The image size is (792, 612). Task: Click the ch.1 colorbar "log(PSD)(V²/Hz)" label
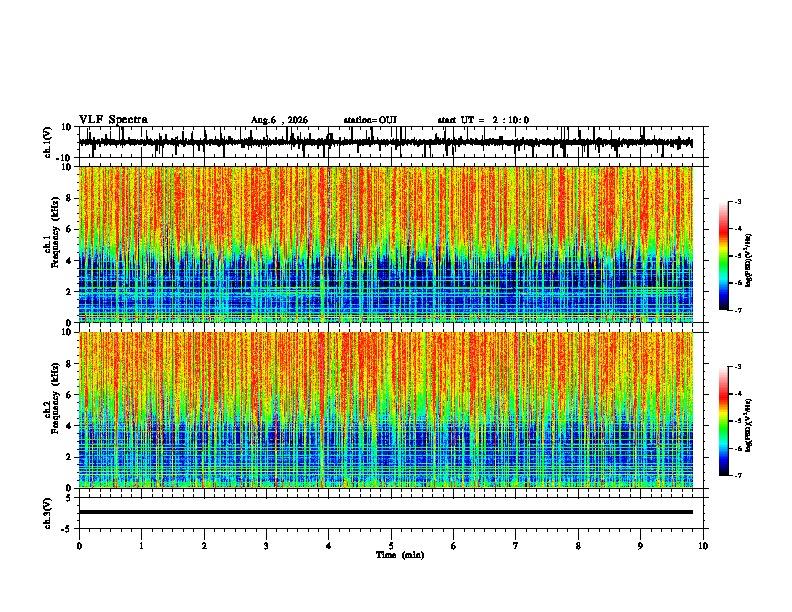coord(748,261)
